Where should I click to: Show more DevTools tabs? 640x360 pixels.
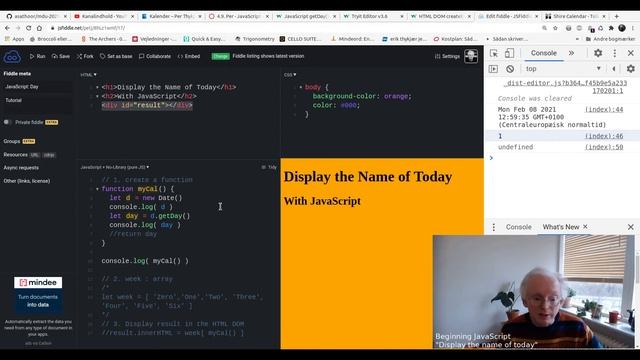coord(571,53)
